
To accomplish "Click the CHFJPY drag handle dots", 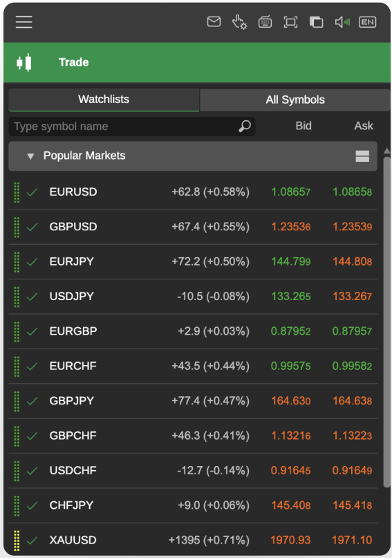I will click(x=17, y=505).
